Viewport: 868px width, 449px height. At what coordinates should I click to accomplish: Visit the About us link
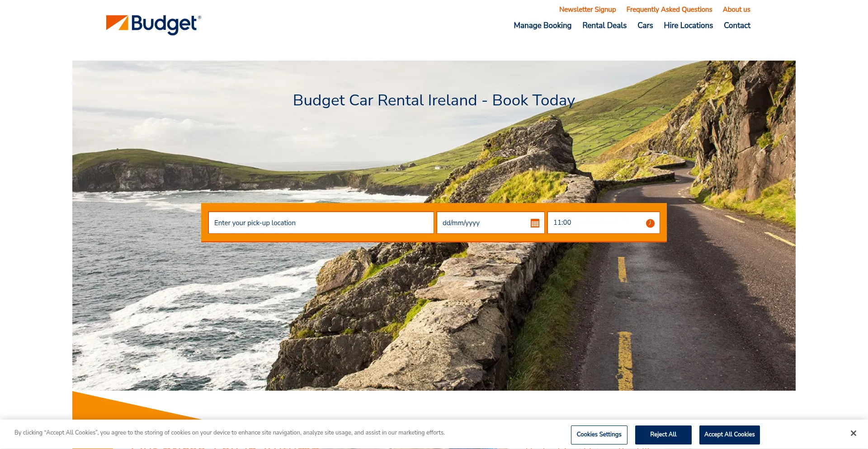(x=736, y=9)
